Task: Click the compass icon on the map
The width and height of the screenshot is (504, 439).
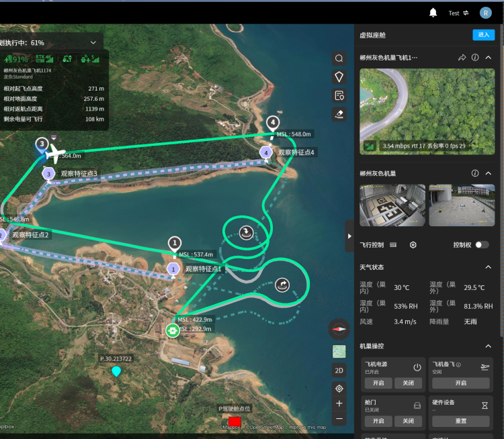Action: [339, 329]
